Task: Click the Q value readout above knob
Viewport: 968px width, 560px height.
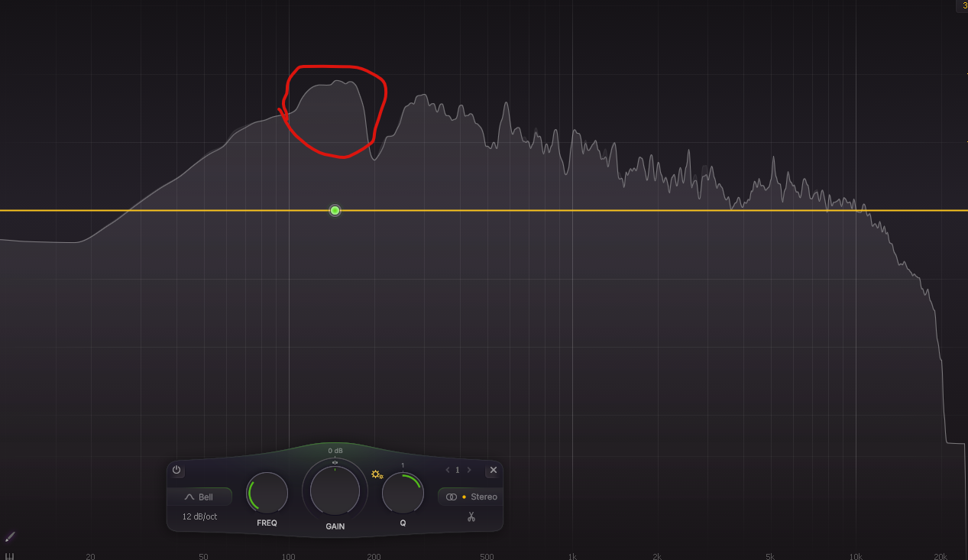Action: point(403,465)
